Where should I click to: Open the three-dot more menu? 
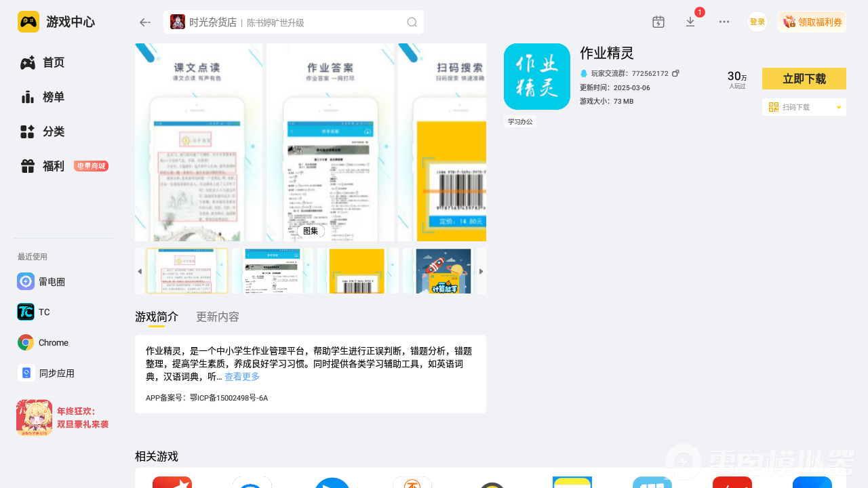[x=724, y=22]
